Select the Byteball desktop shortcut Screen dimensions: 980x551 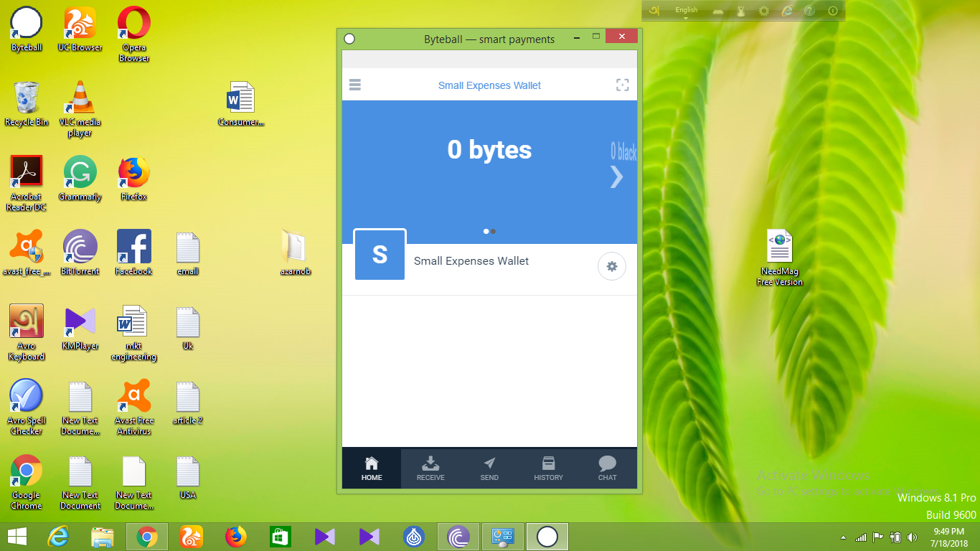pyautogui.click(x=27, y=29)
